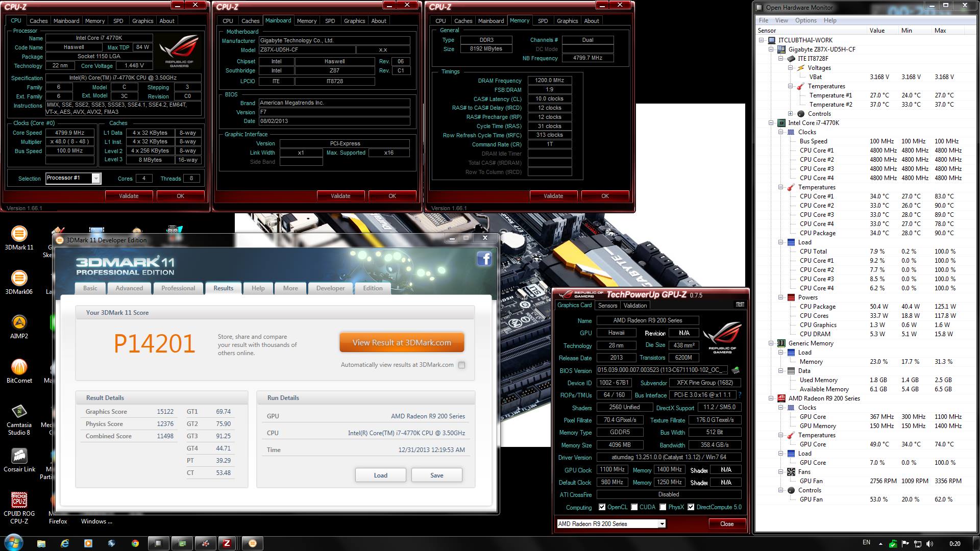Click View Result at 3DMark.com button

coord(402,343)
